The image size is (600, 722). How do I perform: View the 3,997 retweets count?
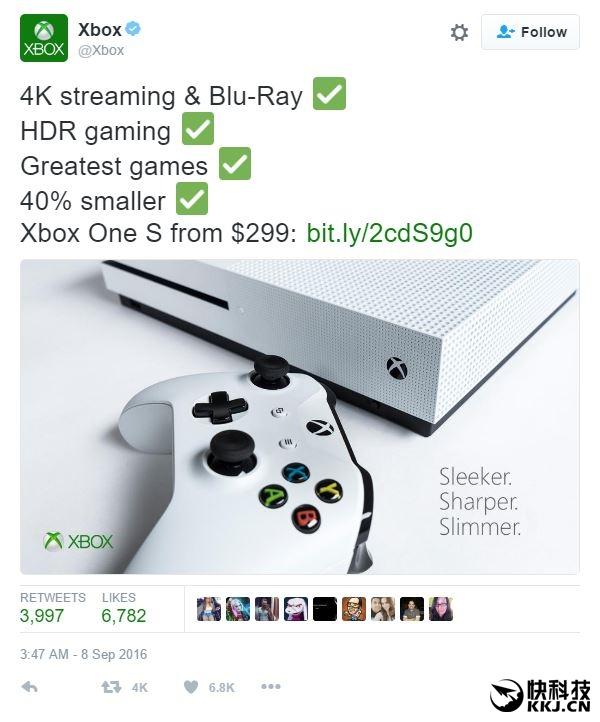41,616
